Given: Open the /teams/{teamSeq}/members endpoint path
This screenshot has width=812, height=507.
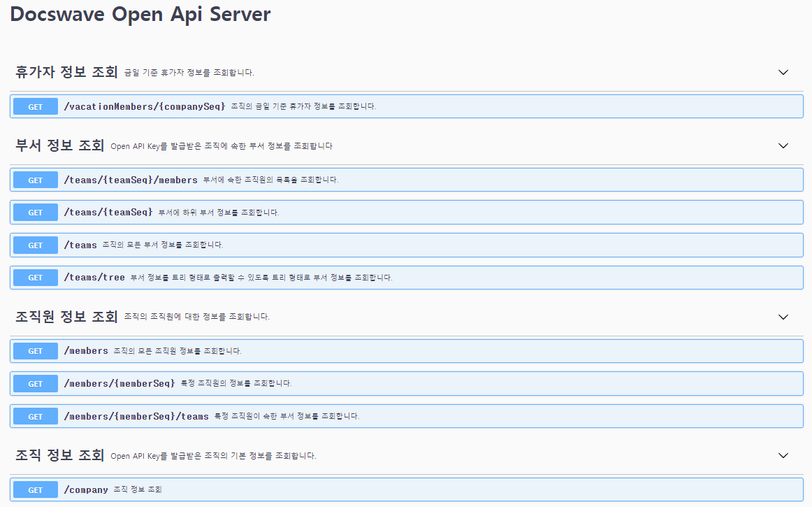Looking at the screenshot, I should [x=131, y=180].
